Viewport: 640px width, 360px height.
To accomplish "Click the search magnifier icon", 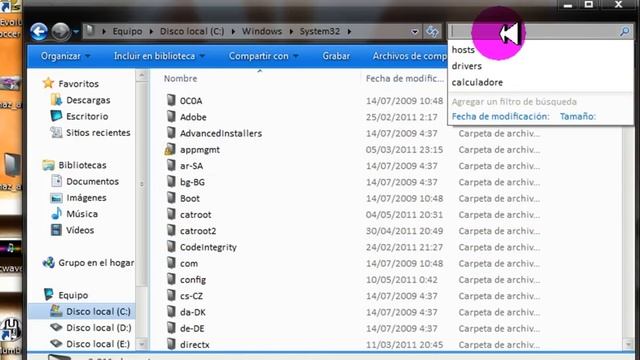I will point(624,31).
